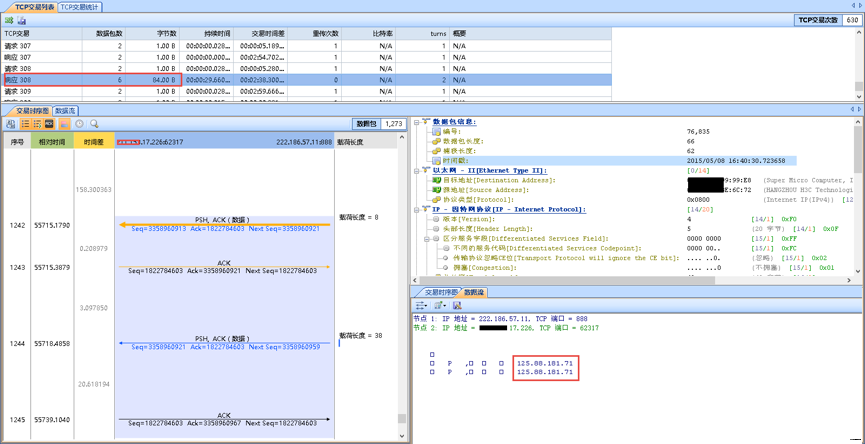The width and height of the screenshot is (865, 444).
Task: Collapse the 数据包信息 tree node
Action: tap(417, 122)
